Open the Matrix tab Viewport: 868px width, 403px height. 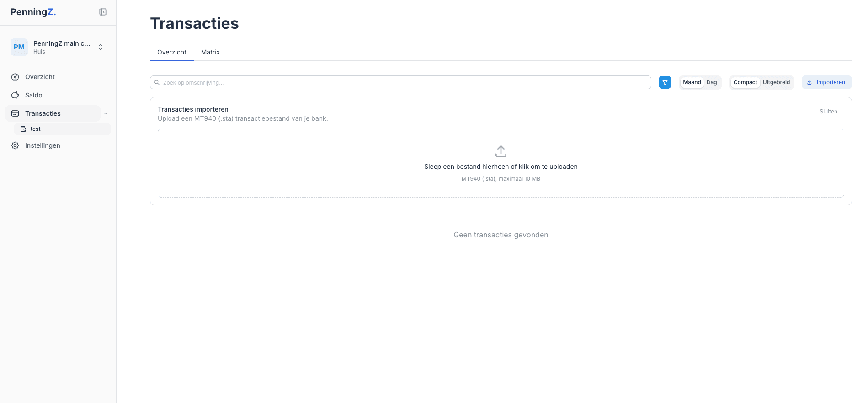point(210,52)
